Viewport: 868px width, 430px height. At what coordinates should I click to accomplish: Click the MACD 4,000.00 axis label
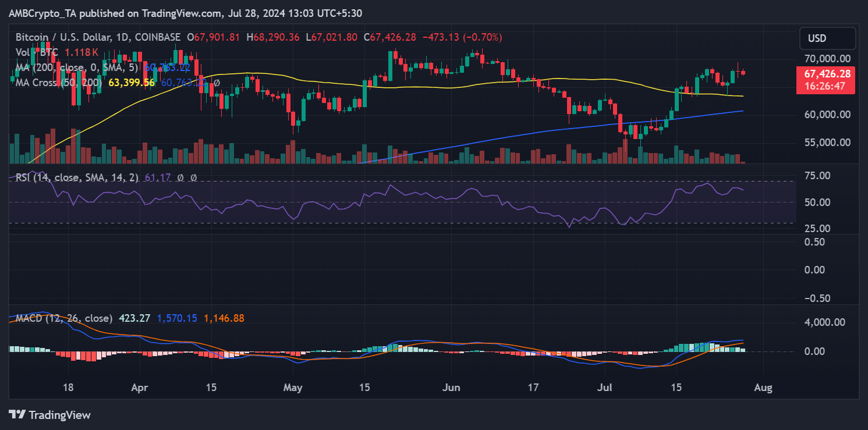click(824, 322)
